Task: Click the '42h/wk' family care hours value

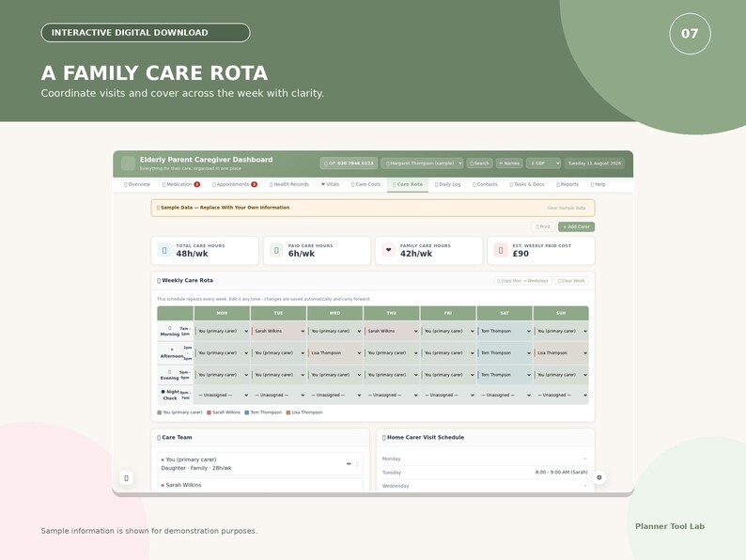Action: click(416, 254)
